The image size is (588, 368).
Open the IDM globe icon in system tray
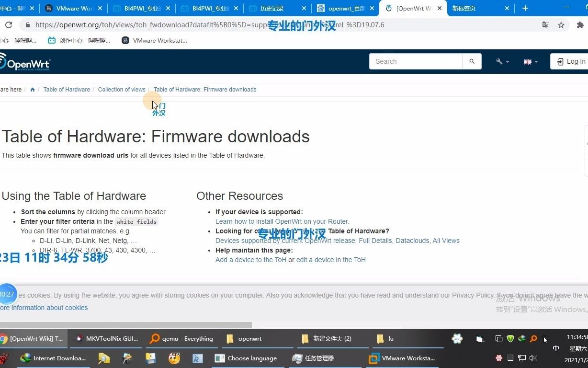click(x=522, y=339)
